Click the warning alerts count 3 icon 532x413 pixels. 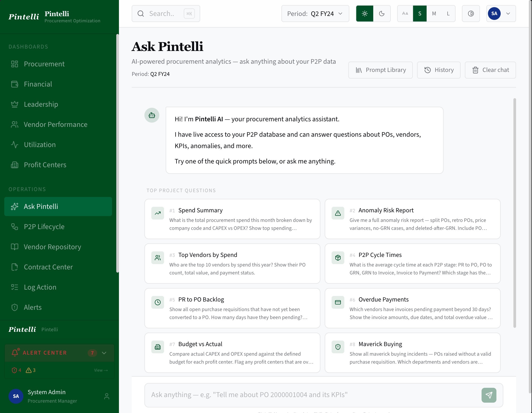point(28,370)
